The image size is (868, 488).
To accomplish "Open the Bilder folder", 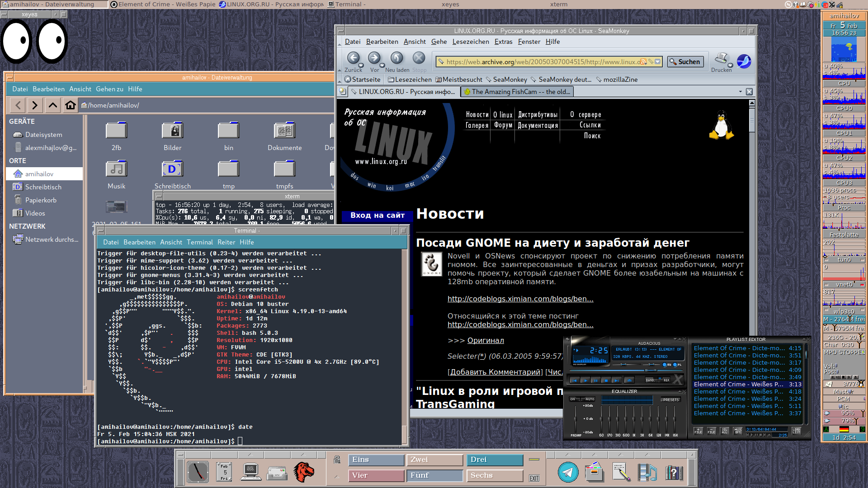I will (173, 136).
